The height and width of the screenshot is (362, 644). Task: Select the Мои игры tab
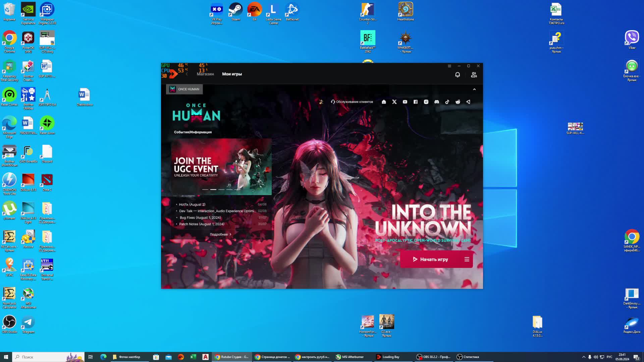(232, 74)
